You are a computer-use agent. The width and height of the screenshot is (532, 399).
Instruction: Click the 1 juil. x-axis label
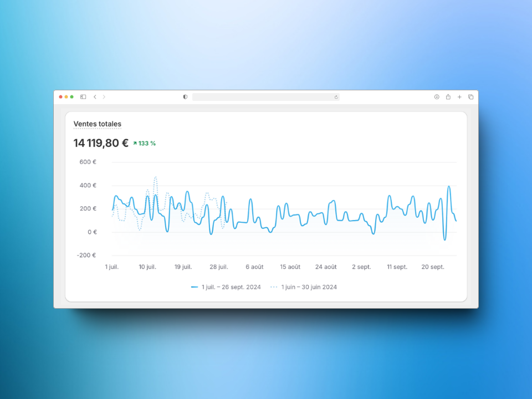tap(112, 267)
